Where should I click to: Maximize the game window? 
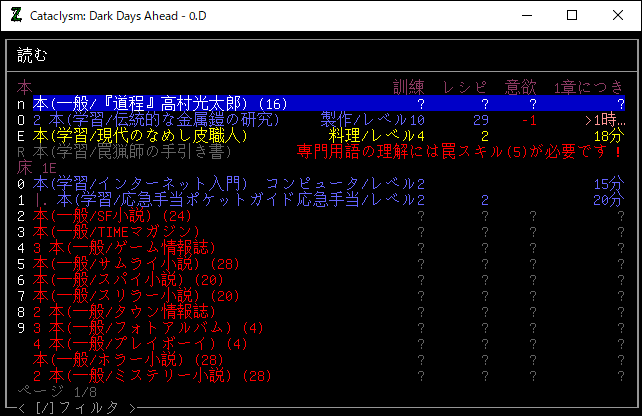pyautogui.click(x=572, y=15)
